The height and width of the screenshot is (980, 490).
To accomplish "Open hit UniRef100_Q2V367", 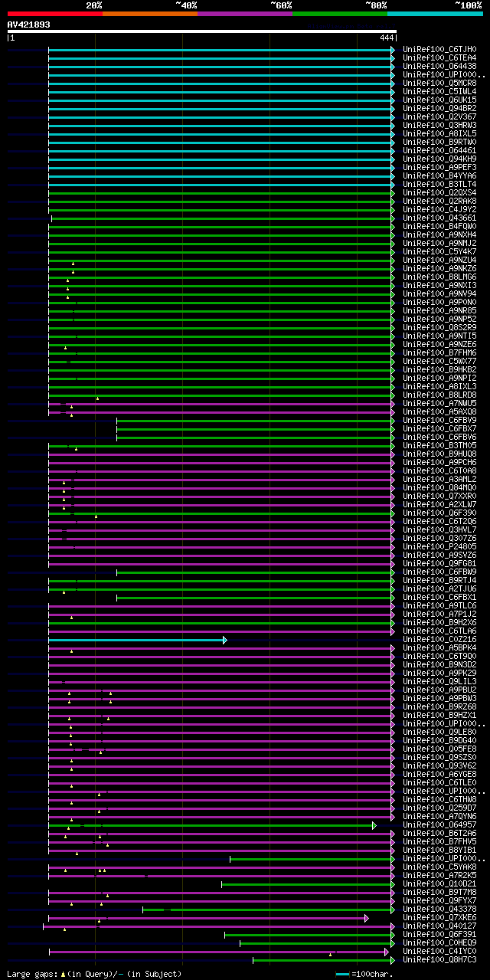I will coord(439,116).
